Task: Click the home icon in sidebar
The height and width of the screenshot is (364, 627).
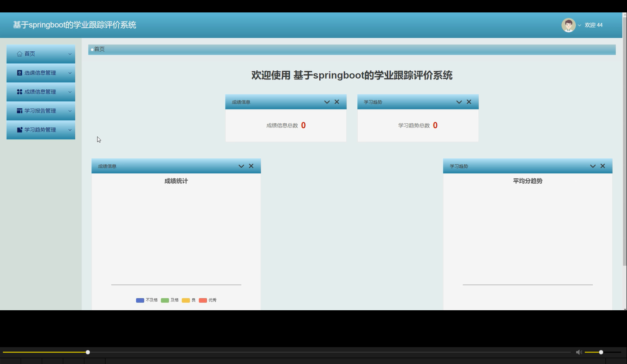Action: tap(19, 54)
